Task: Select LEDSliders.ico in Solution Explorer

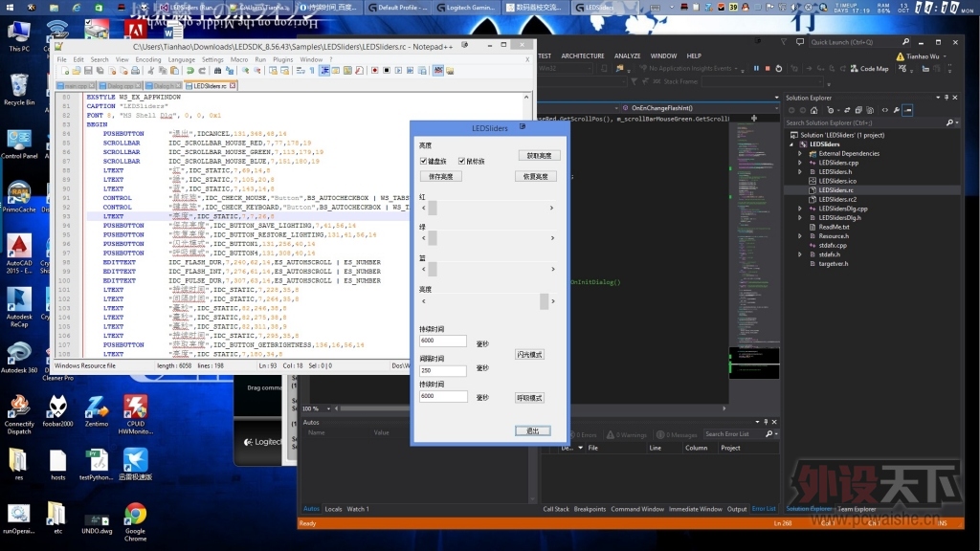Action: coord(837,181)
